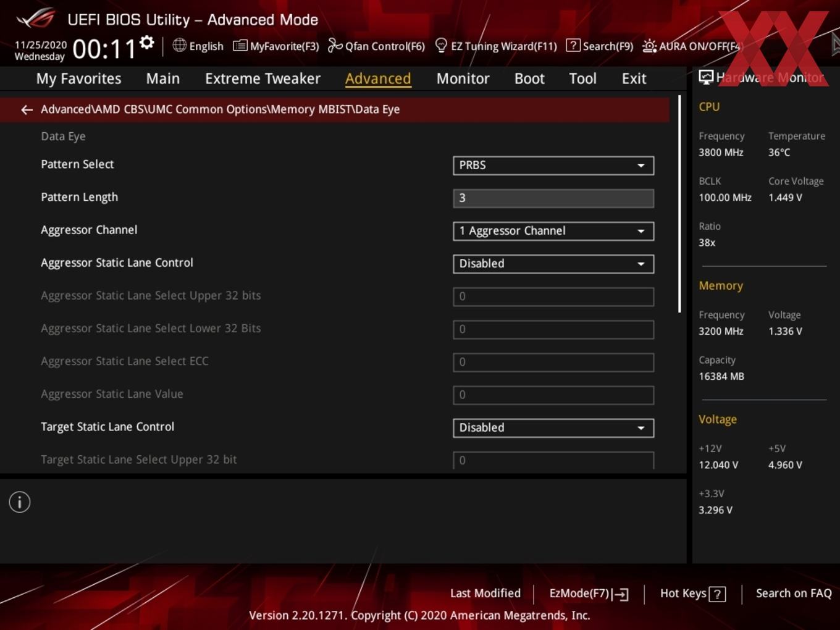Viewport: 840px width, 630px height.
Task: Open Aggressor Static Lane Control dropdown
Action: (553, 264)
